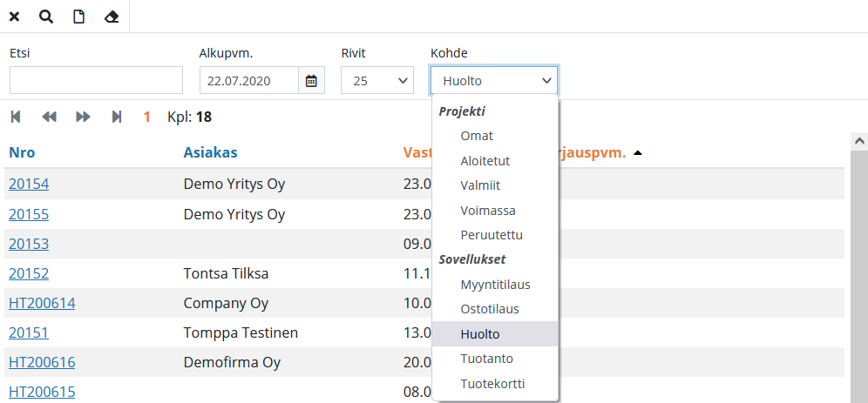Click the Etsi search input field

(x=96, y=81)
